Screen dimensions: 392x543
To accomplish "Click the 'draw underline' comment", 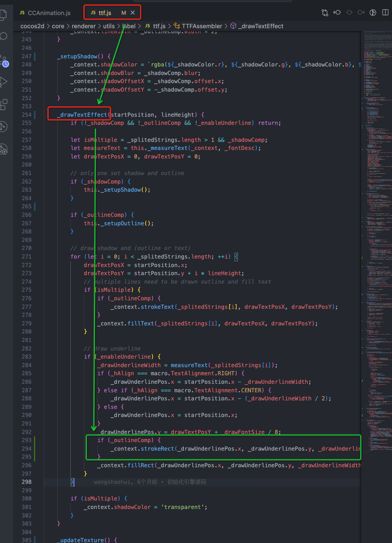I will [112, 349].
